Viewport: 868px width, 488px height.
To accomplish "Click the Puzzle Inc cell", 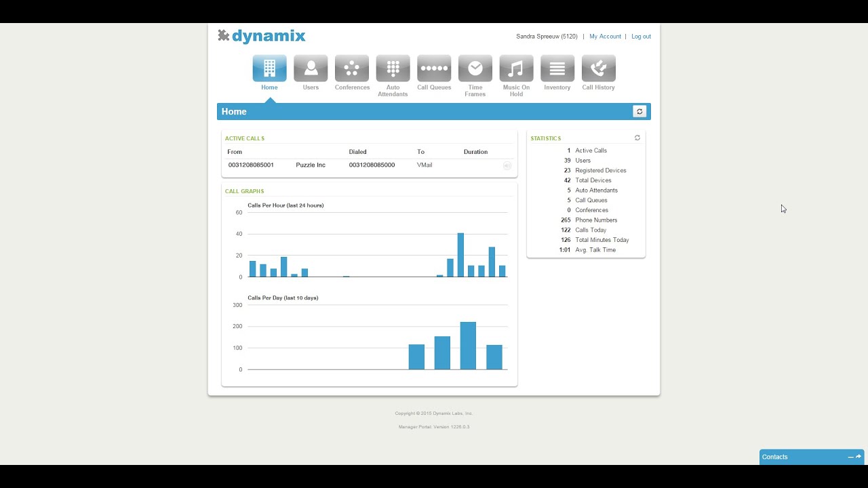I will [311, 165].
